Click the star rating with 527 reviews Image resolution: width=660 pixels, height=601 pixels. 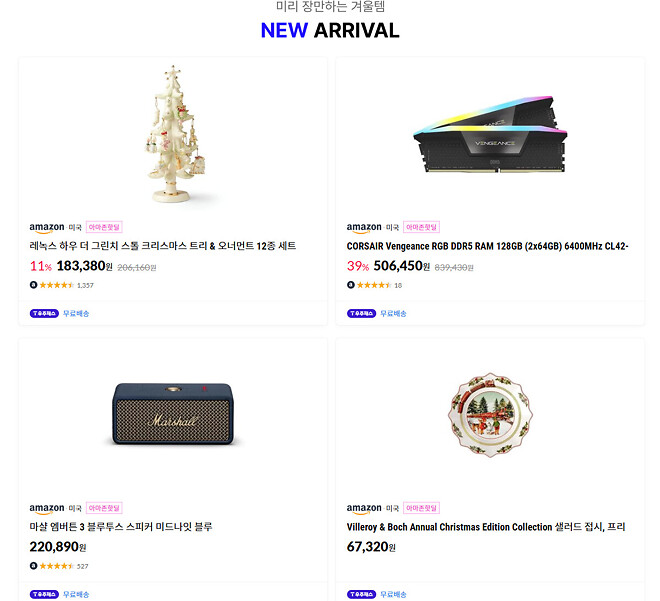59,566
